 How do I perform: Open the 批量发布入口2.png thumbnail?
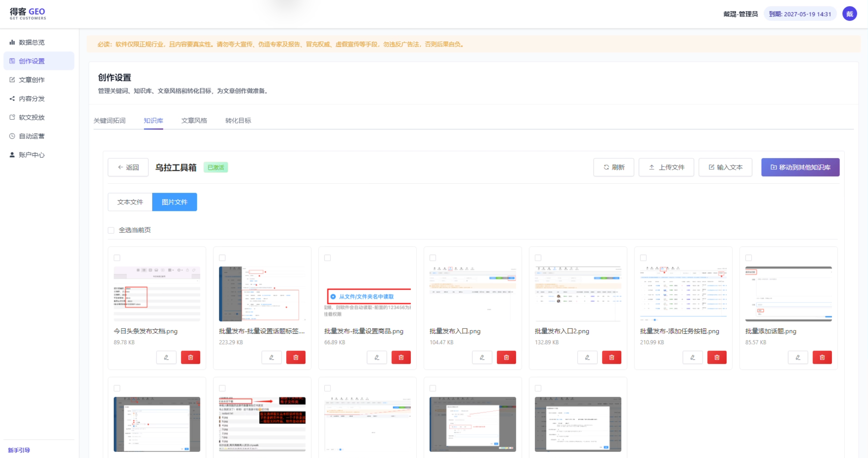[x=578, y=294]
